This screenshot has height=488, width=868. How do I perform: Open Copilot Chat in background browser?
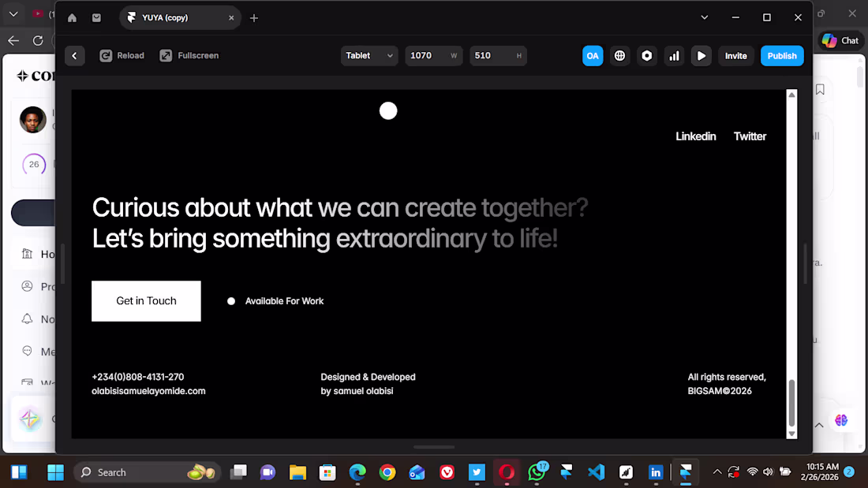tap(840, 40)
